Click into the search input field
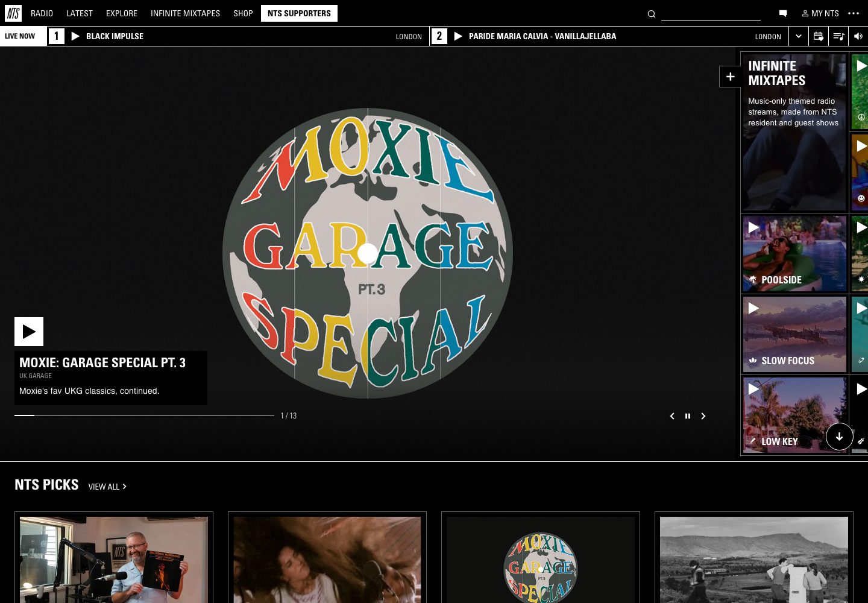868x603 pixels. [711, 13]
